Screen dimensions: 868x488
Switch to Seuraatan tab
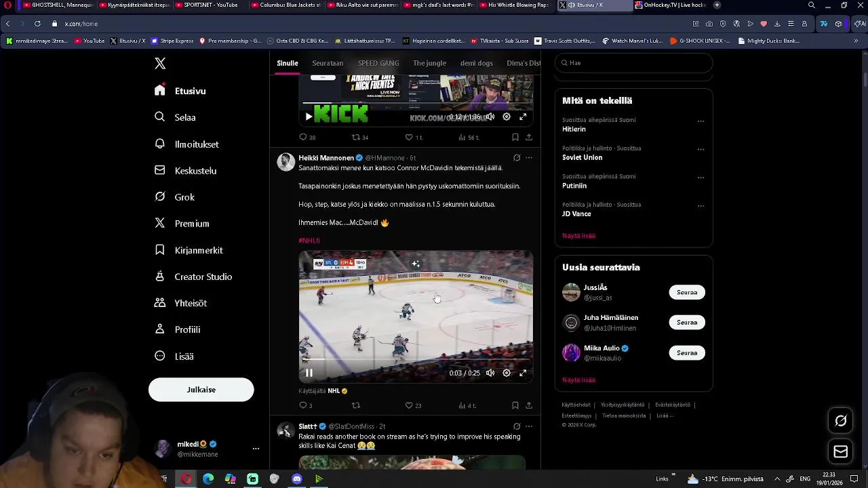click(328, 63)
